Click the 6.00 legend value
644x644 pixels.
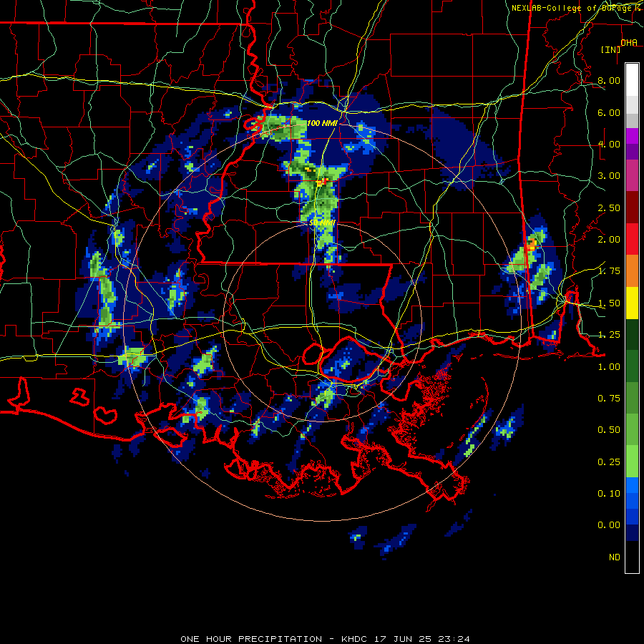(609, 112)
